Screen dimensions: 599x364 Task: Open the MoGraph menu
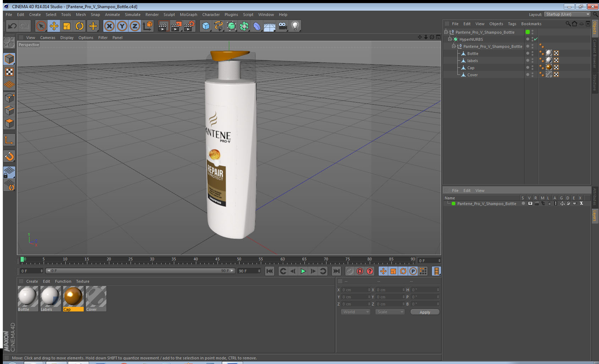point(188,15)
